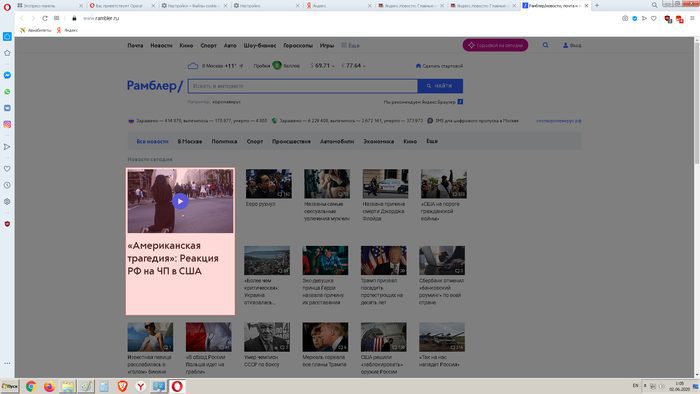Open the стопкоронавирус.рф link
Image resolution: width=700 pixels, height=394 pixels.
tap(558, 121)
